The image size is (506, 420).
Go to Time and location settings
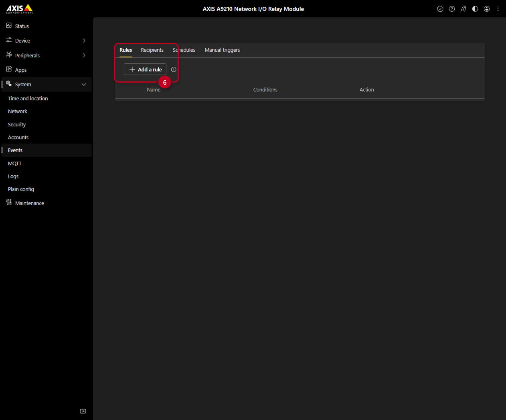click(x=28, y=98)
